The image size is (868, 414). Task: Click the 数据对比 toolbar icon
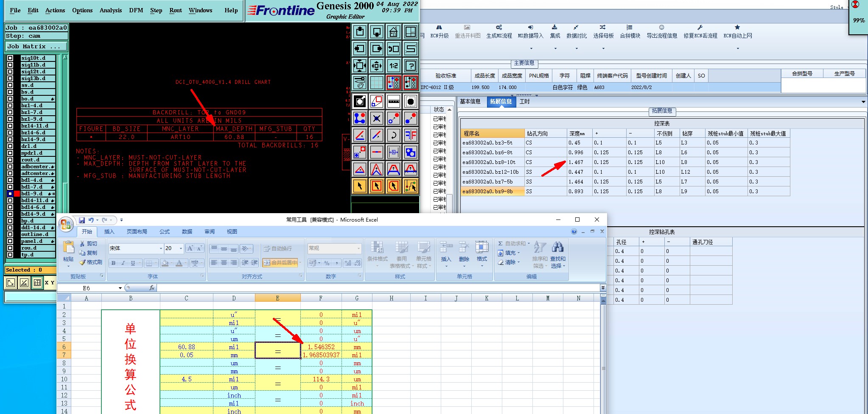[577, 32]
